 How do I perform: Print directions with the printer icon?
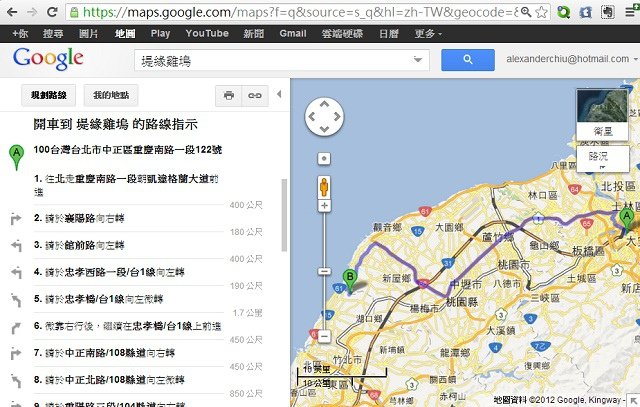pyautogui.click(x=229, y=96)
